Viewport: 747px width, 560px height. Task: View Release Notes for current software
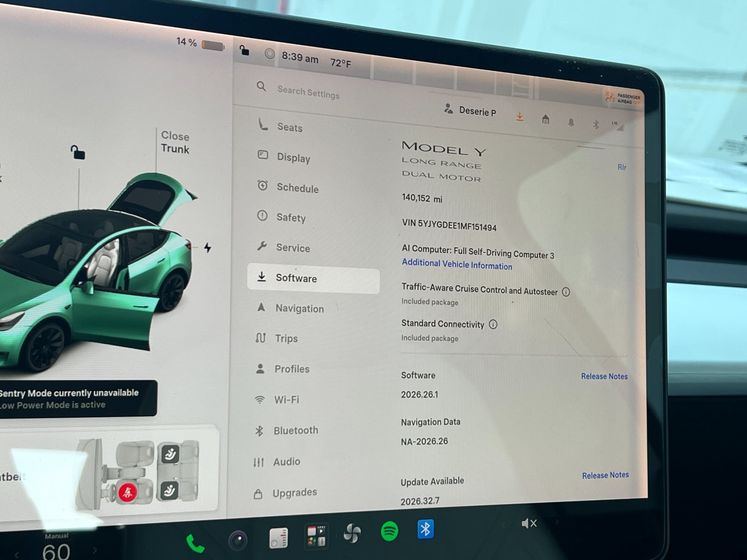[x=604, y=376]
